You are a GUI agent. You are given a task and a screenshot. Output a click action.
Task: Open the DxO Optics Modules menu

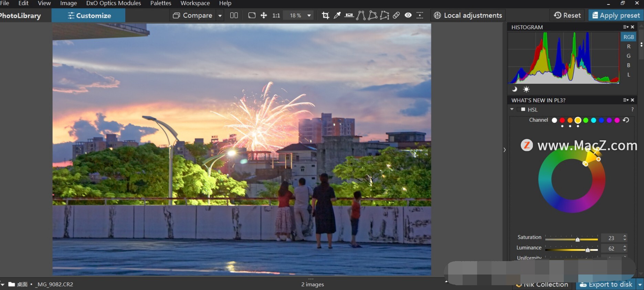(x=114, y=3)
